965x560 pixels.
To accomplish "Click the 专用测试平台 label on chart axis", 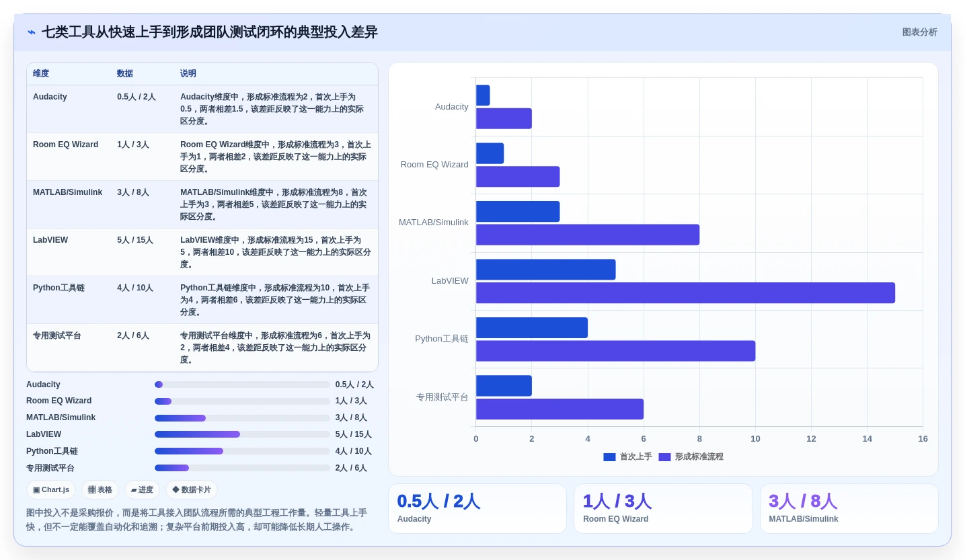I will 442,397.
